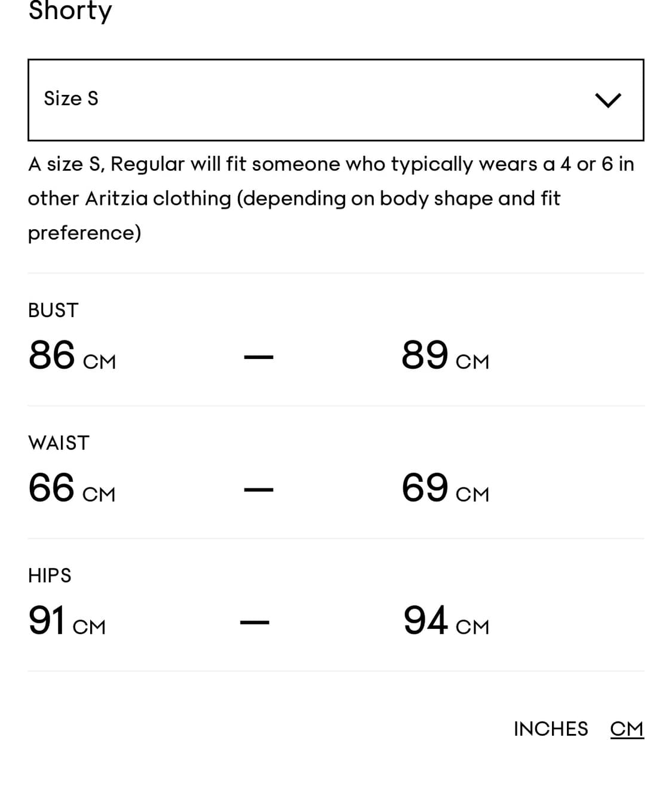Click the 94 CM hips maximum value
672x799 pixels.
click(x=446, y=621)
